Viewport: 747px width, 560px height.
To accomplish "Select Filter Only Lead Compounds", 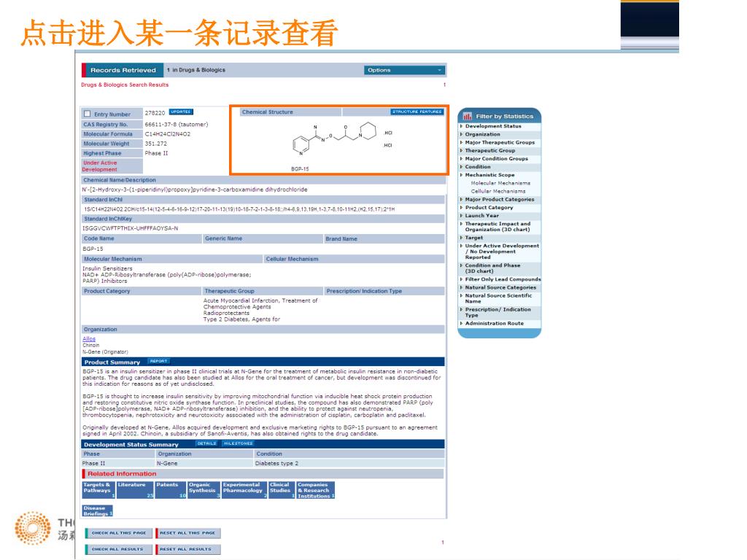I will [503, 279].
